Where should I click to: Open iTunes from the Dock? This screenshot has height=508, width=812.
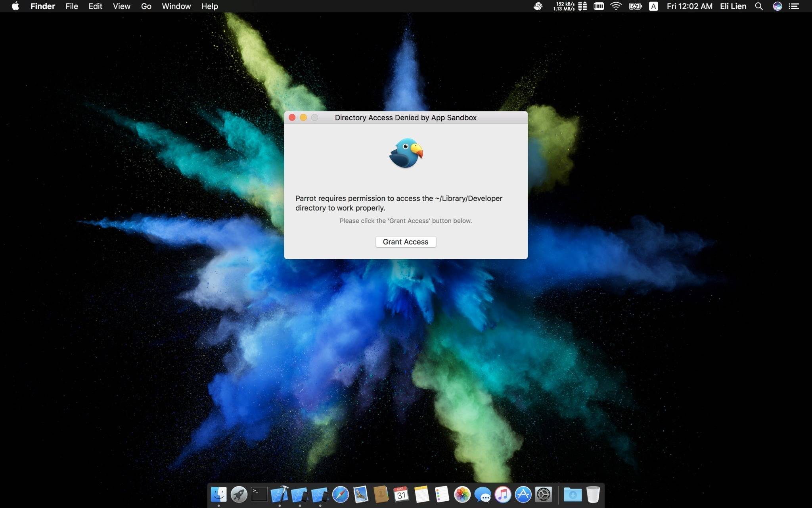coord(503,495)
